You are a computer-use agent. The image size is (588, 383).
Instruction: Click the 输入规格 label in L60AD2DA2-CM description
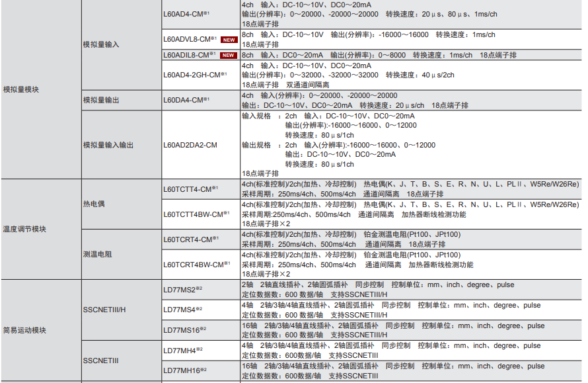tap(256, 116)
